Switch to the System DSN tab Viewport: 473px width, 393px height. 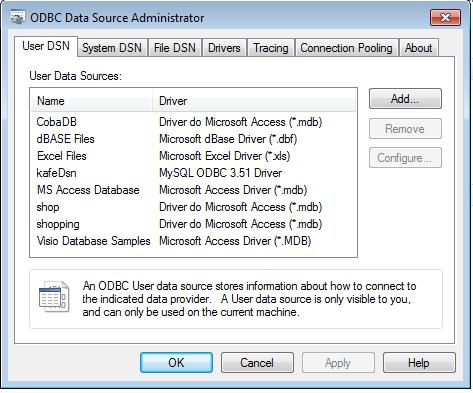112,48
